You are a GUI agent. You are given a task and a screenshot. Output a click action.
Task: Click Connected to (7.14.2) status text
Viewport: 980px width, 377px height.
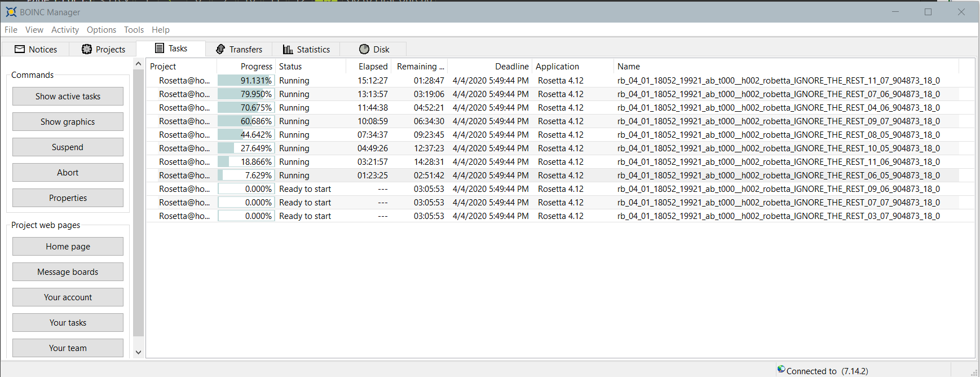(x=827, y=371)
